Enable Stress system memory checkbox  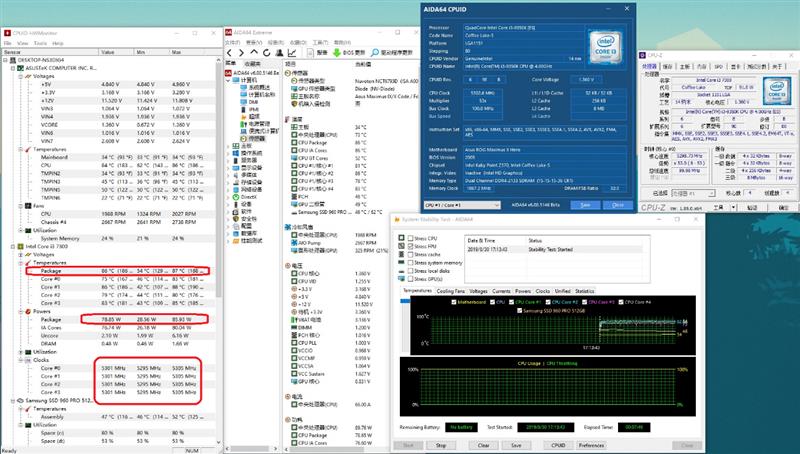point(410,263)
